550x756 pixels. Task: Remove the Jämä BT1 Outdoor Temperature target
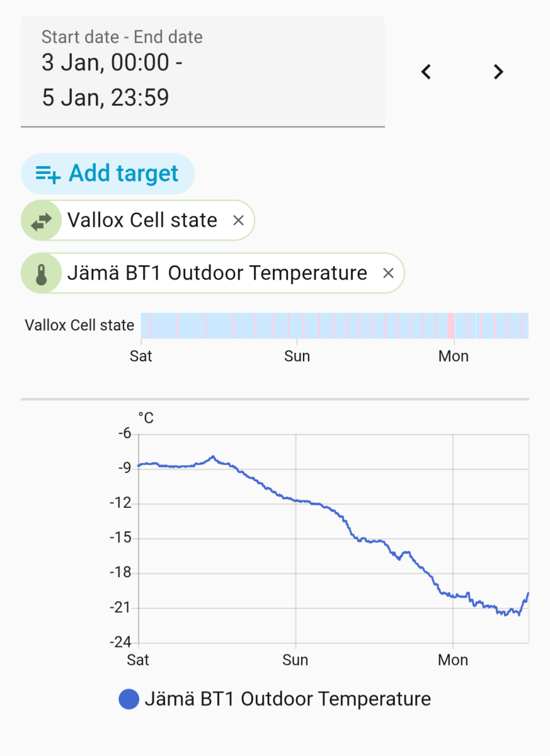pos(389,273)
